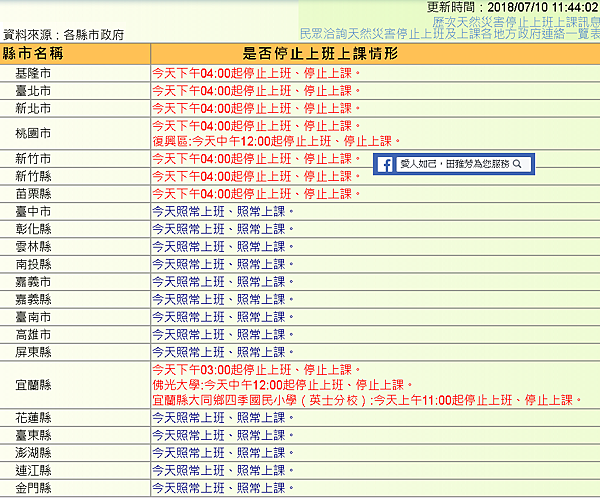Click 金門縣 status 今天照常上班、照常上課

[x=223, y=488]
